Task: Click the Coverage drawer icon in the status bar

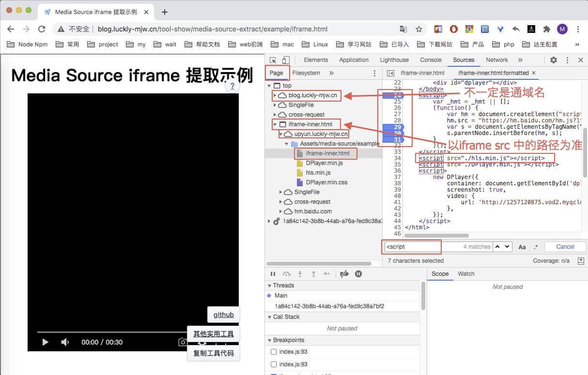Action: (581, 261)
